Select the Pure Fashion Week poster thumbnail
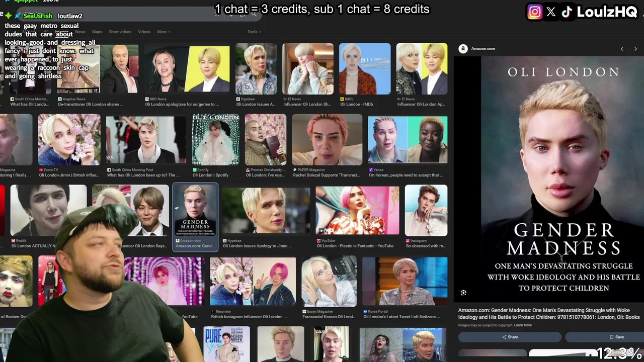 (x=227, y=344)
